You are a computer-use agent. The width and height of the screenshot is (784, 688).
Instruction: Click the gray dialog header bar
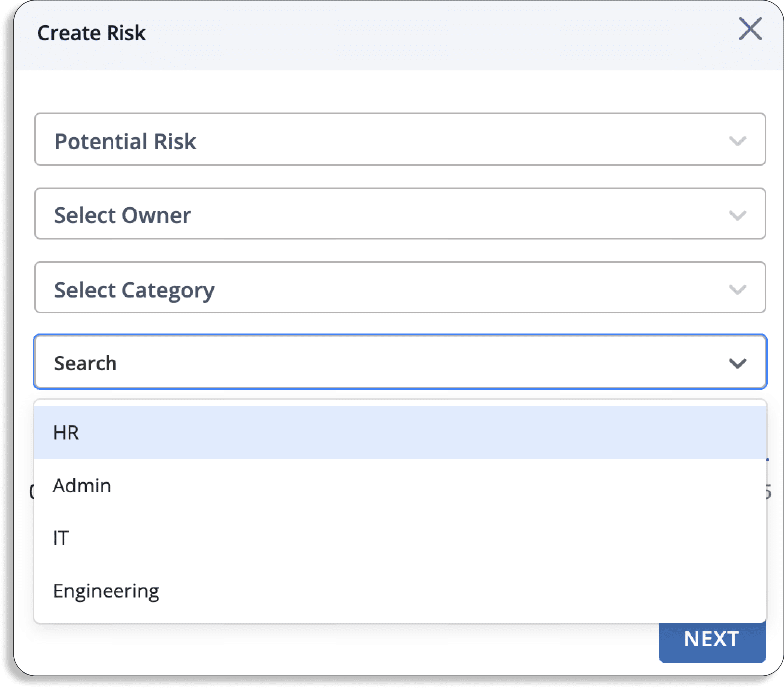(398, 35)
